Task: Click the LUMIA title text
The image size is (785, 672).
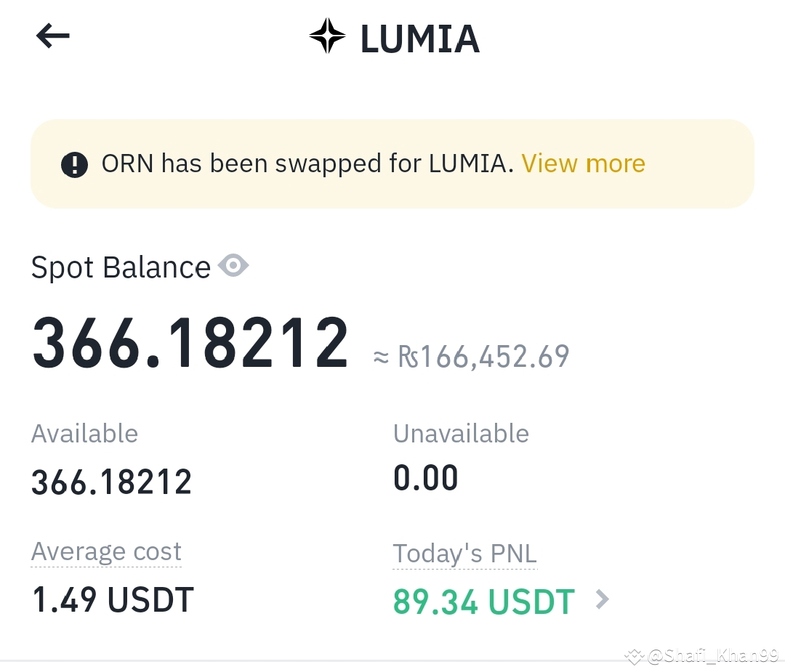Action: [x=420, y=37]
